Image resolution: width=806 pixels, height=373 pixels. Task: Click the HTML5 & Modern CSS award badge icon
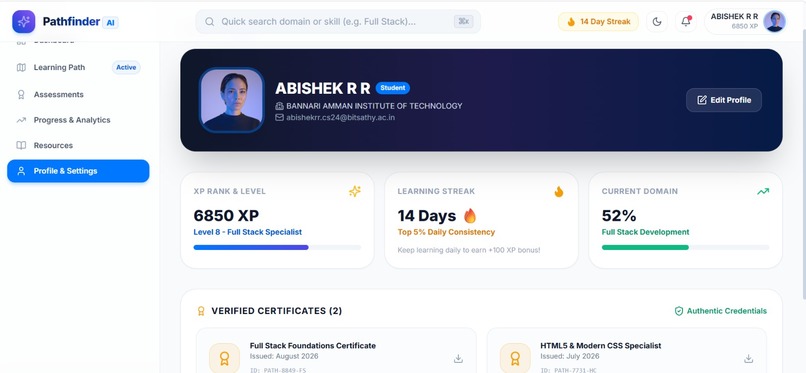[515, 358]
